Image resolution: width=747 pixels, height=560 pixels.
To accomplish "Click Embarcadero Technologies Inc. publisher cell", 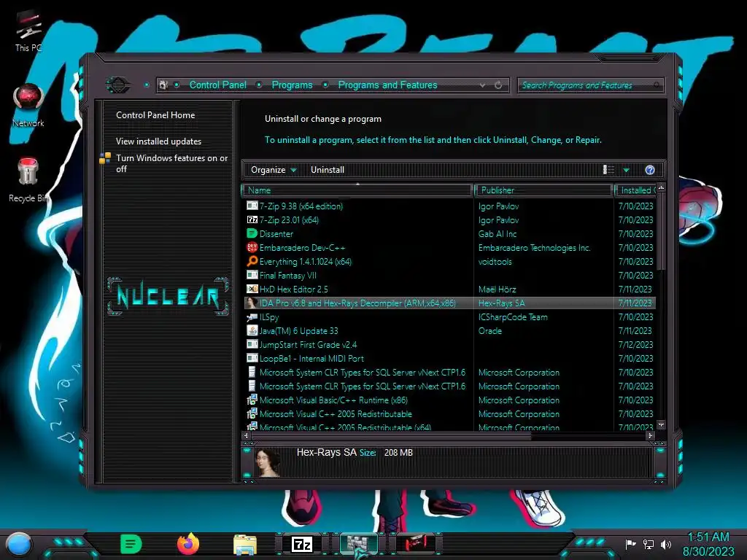I will point(534,248).
